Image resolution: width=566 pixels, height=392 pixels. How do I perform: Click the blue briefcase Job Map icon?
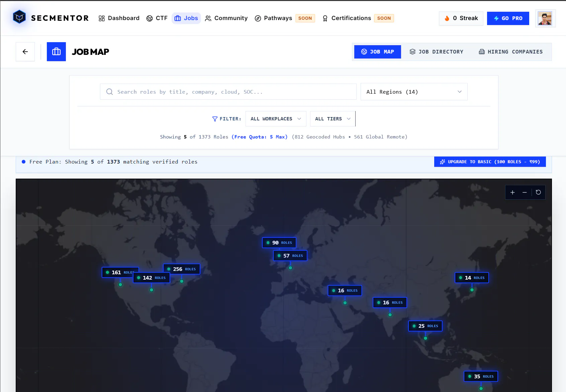click(x=56, y=52)
